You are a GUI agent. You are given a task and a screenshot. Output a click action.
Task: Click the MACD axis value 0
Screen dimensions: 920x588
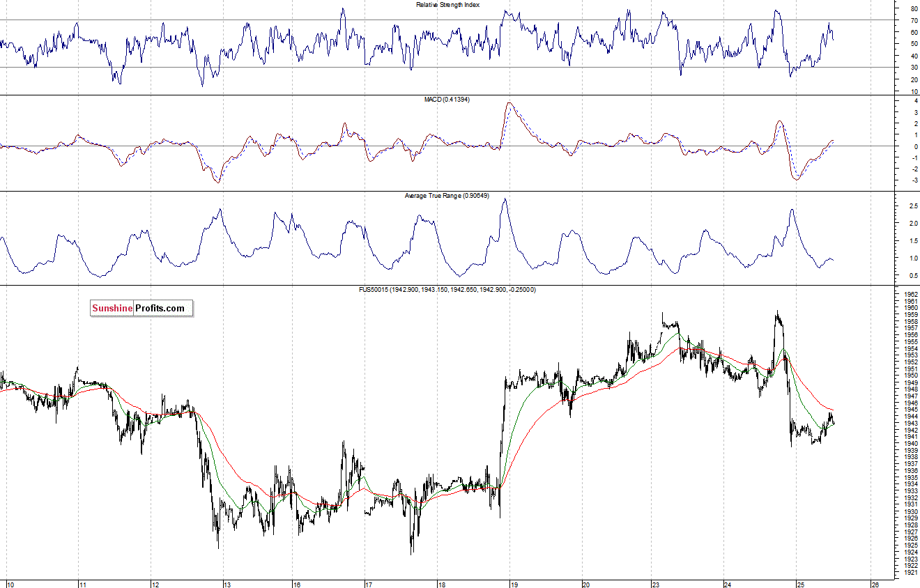pos(915,146)
